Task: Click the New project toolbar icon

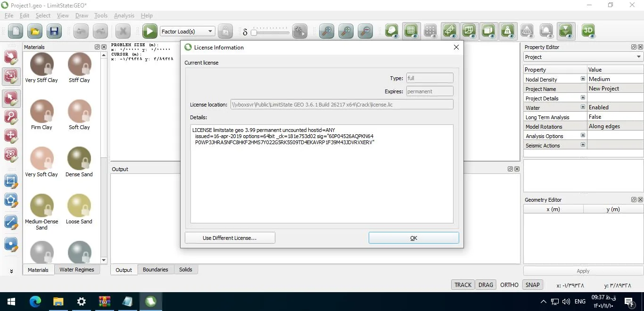Action: coord(16,32)
